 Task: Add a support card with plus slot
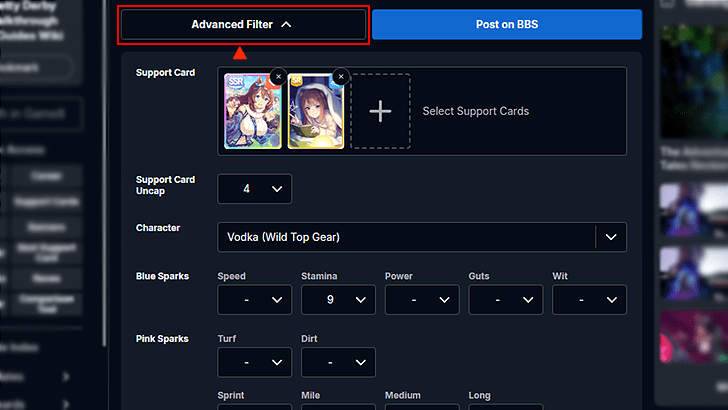click(380, 111)
